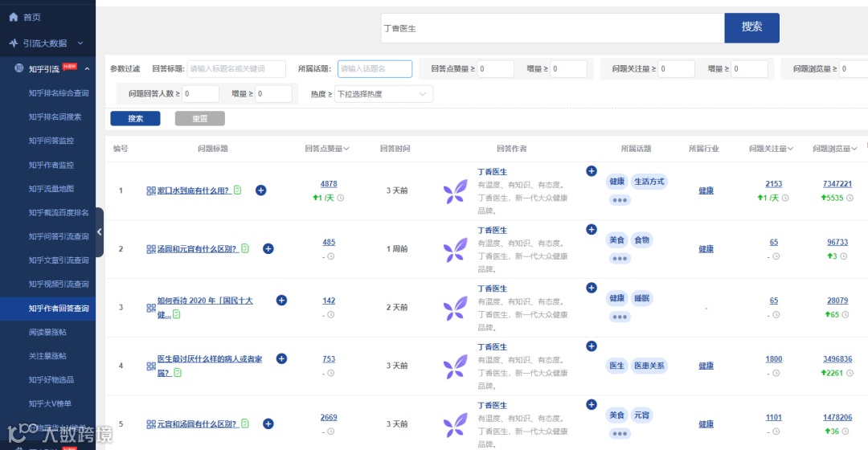
Task: Open 知乎文章引流查询 menu item
Action: [x=58, y=260]
